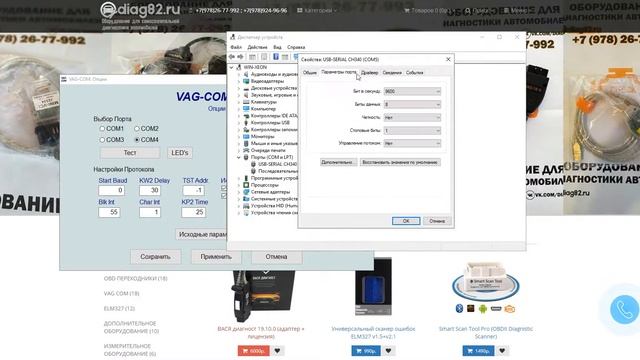Open the Биты данных dropdown
Screen dimensions: 640x360
click(x=412, y=104)
